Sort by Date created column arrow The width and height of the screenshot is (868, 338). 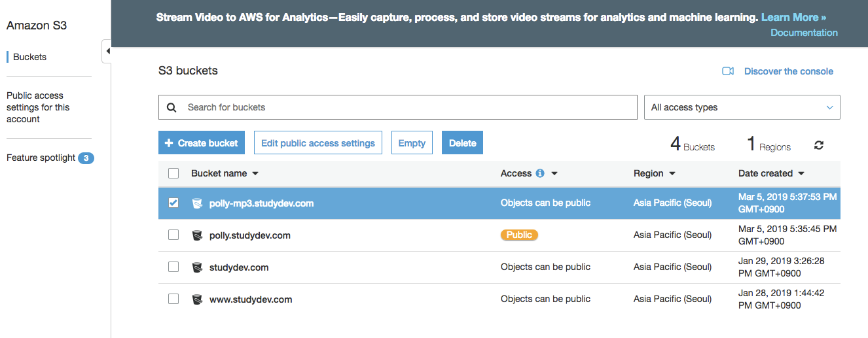[801, 174]
